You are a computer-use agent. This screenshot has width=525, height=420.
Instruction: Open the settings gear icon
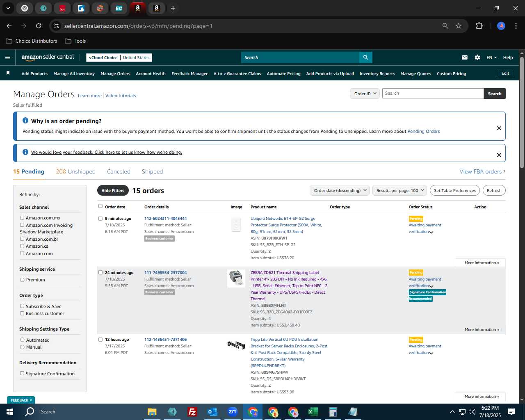pyautogui.click(x=477, y=57)
